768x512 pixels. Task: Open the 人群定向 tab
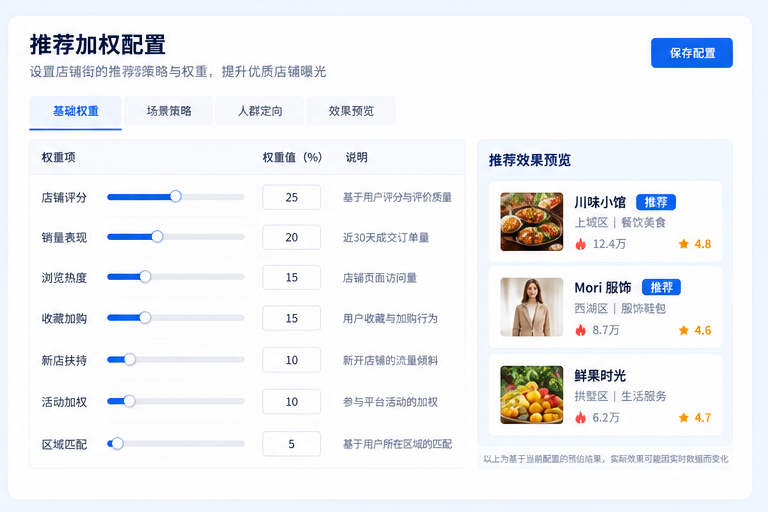coord(260,111)
